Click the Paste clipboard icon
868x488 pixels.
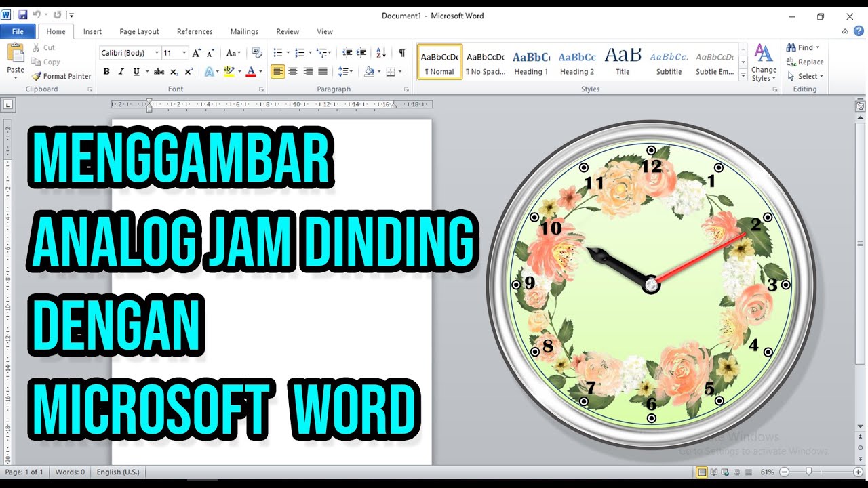click(15, 53)
